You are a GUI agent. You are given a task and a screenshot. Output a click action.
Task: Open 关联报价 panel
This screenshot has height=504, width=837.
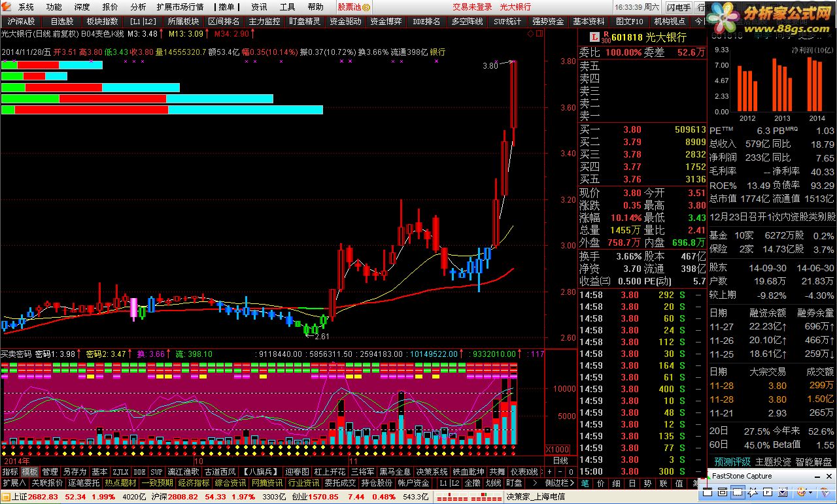coord(47,483)
